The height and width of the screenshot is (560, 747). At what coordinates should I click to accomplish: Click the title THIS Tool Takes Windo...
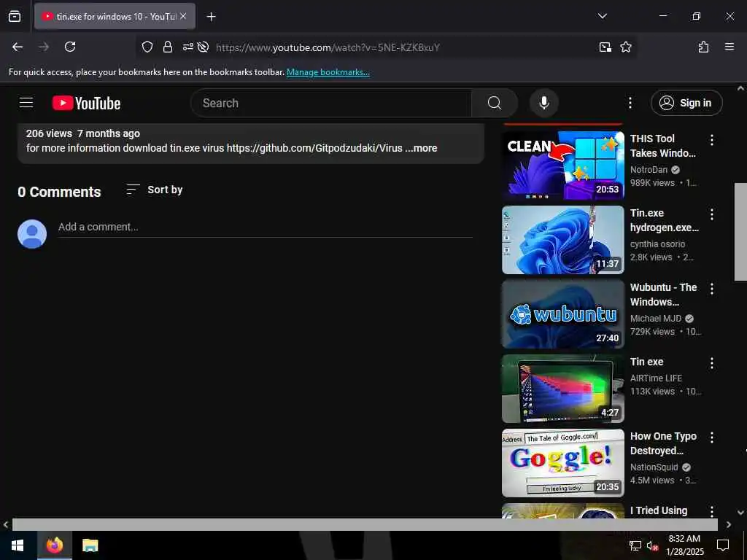tap(662, 146)
